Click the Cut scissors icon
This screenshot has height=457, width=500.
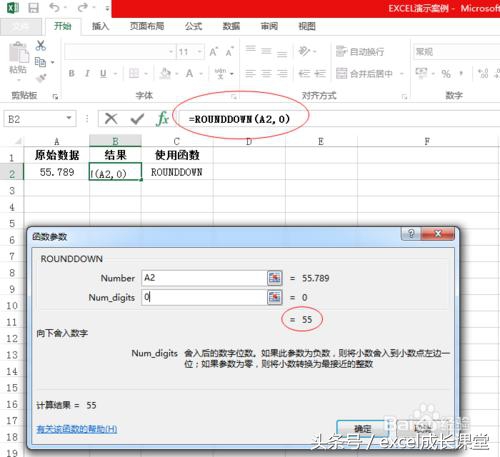(x=41, y=45)
